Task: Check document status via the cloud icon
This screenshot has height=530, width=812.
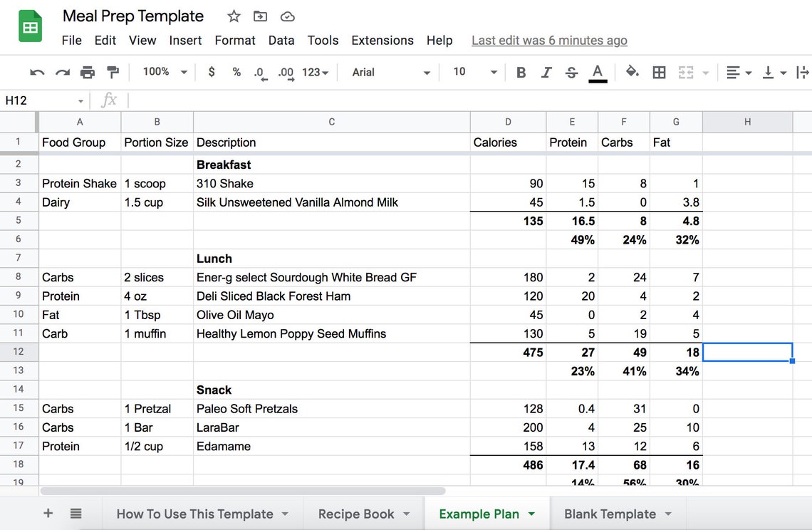Action: point(287,16)
